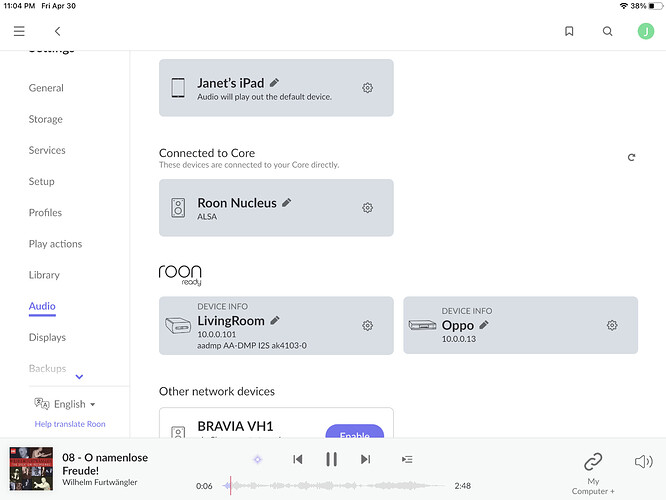666x500 pixels.
Task: Open the green J profile avatar
Action: pyautogui.click(x=646, y=31)
